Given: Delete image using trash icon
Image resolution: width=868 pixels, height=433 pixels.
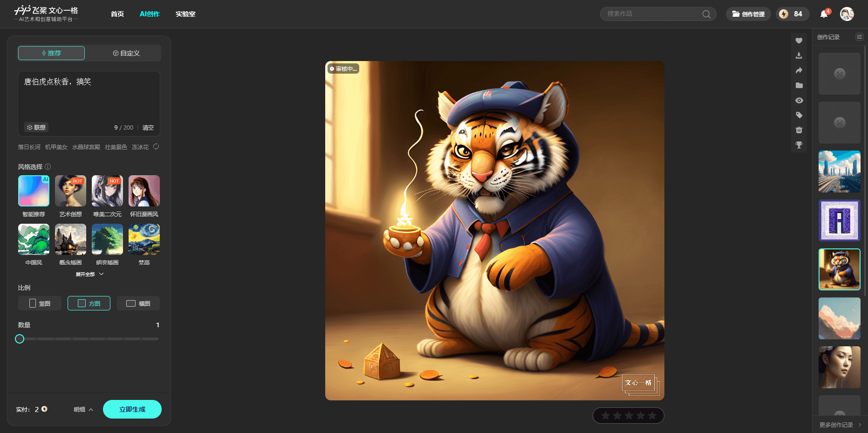Looking at the screenshot, I should tap(799, 130).
